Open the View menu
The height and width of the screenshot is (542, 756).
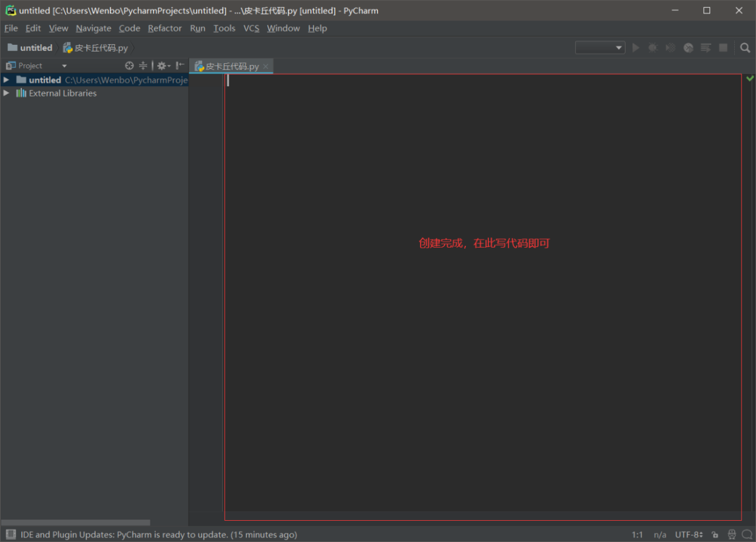point(59,28)
